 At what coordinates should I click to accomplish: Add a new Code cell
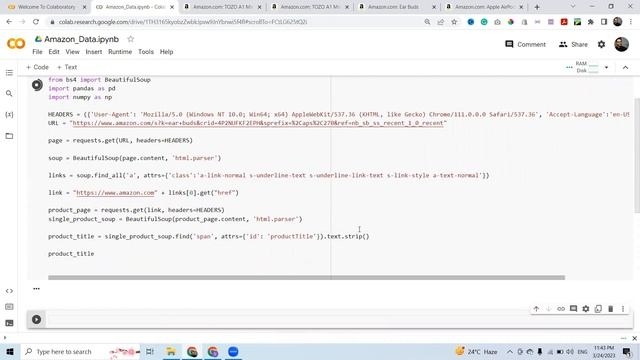tap(37, 67)
